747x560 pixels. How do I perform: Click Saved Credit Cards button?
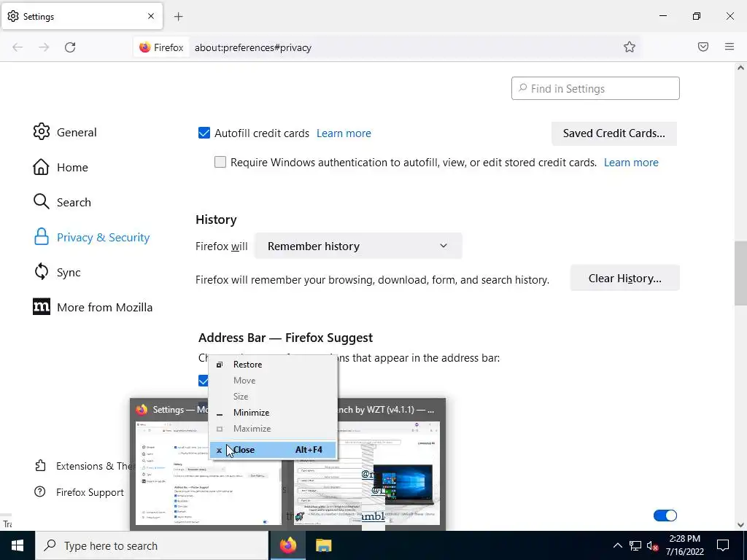pyautogui.click(x=614, y=133)
